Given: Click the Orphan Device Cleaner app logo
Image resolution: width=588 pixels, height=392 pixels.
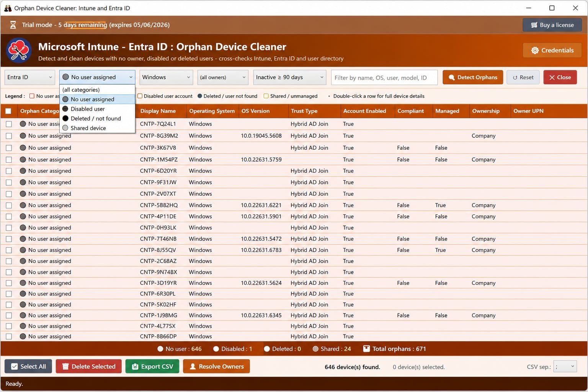Looking at the screenshot, I should [x=19, y=50].
